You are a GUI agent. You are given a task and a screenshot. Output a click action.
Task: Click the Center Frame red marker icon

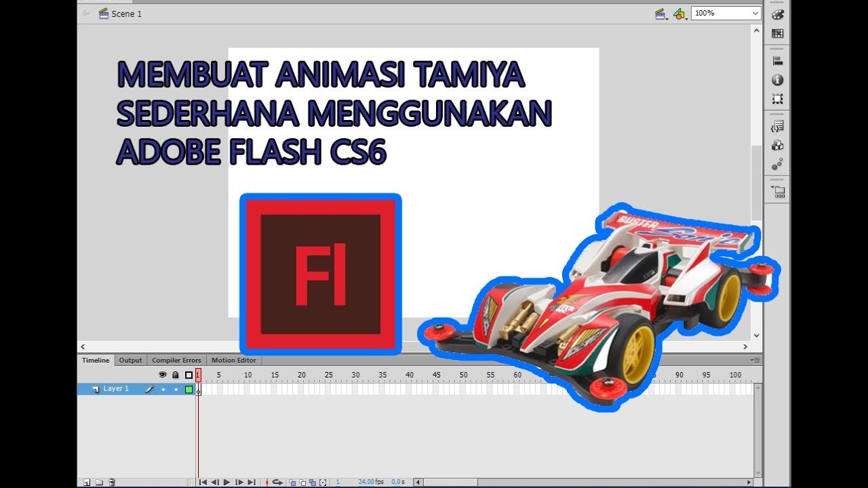(x=267, y=483)
